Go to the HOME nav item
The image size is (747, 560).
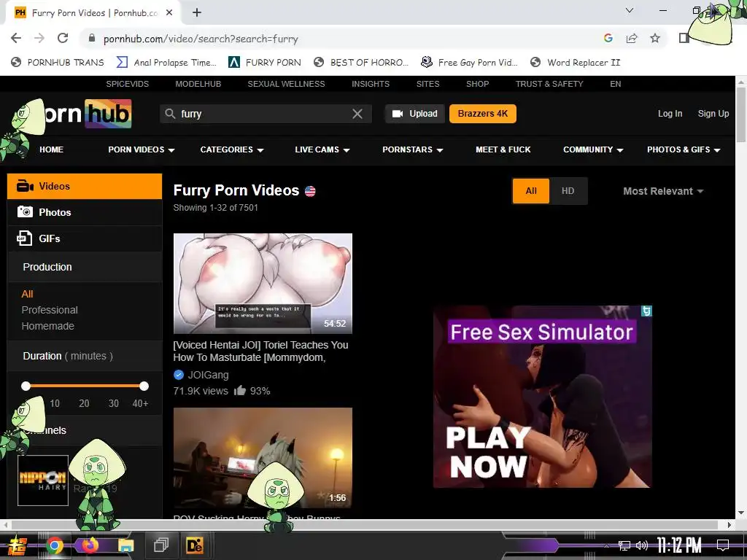point(52,149)
